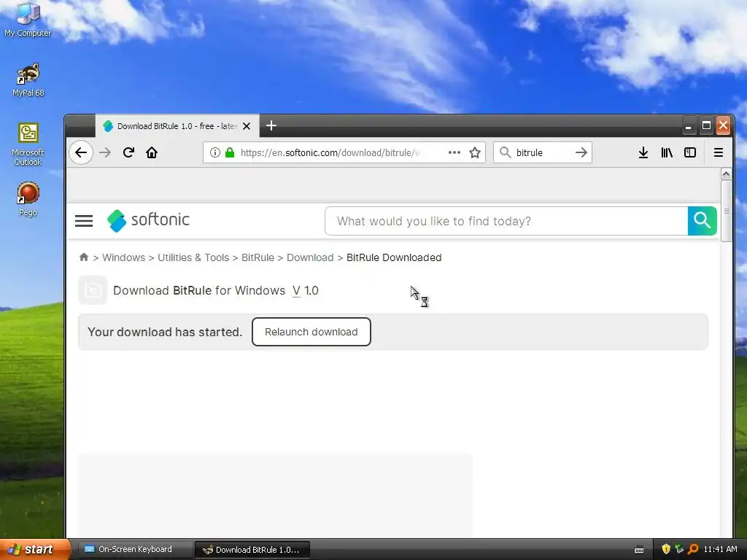747x560 pixels.
Task: Click the Softonic logo
Action: pos(148,220)
